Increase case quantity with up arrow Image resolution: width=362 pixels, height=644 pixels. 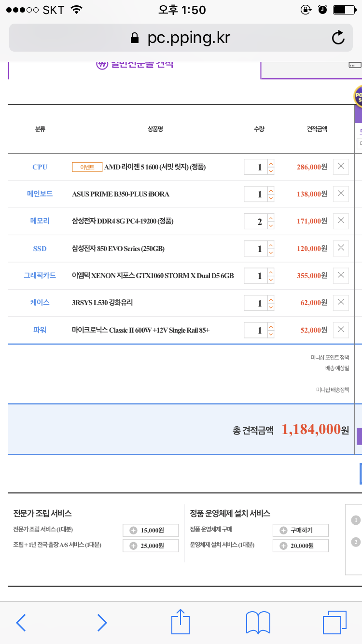(x=271, y=299)
